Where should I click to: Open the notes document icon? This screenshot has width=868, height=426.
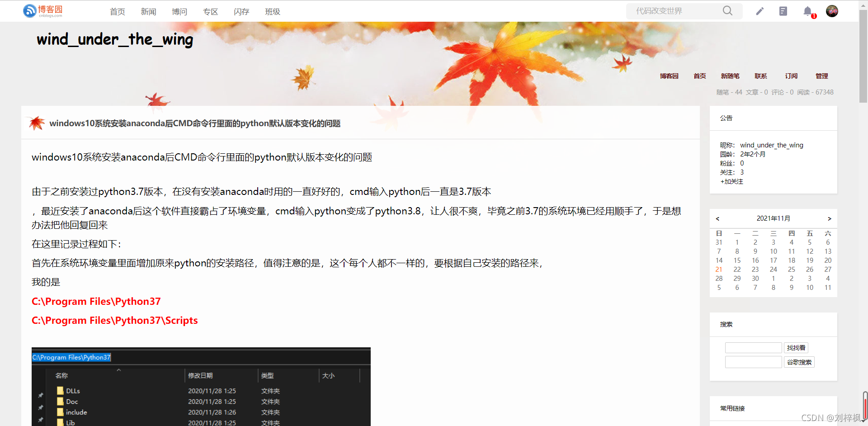(x=783, y=11)
